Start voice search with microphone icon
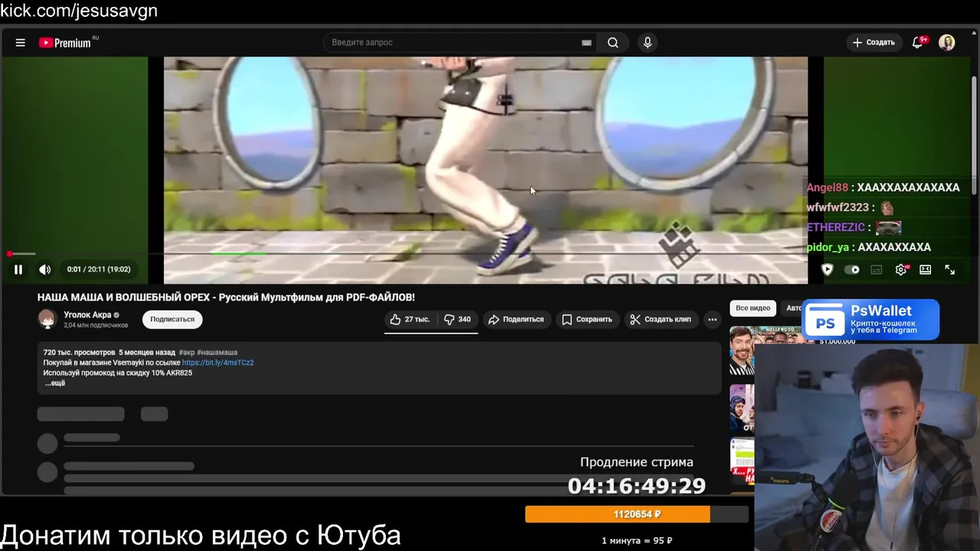This screenshot has height=551, width=980. click(648, 43)
